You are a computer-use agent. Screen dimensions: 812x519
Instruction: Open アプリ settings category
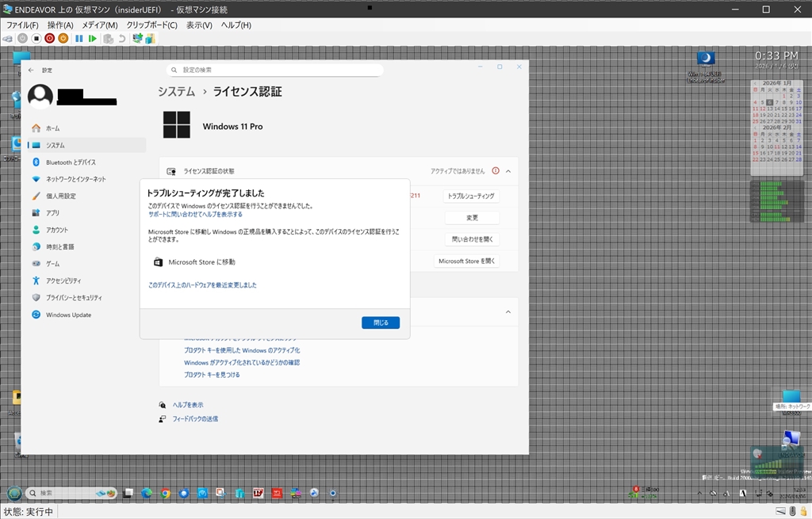86,212
